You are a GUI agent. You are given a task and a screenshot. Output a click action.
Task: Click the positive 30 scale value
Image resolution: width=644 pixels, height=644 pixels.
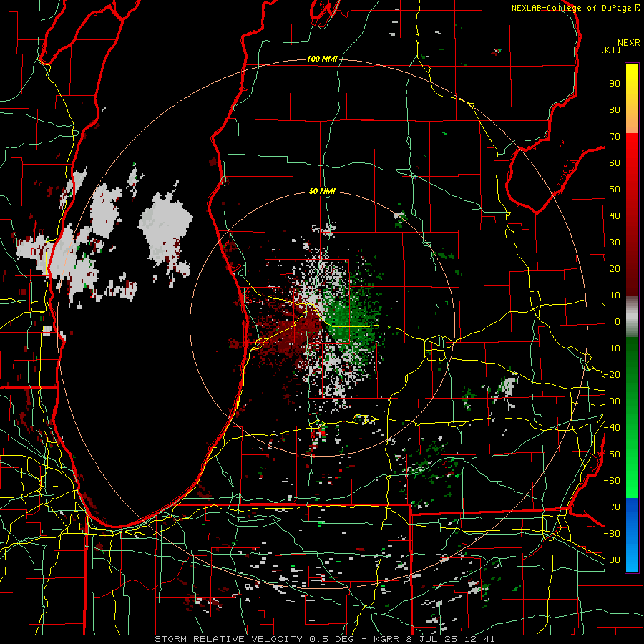point(615,243)
